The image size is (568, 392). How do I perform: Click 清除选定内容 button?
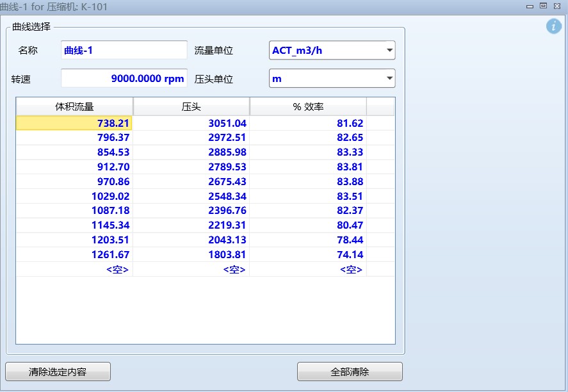click(58, 372)
